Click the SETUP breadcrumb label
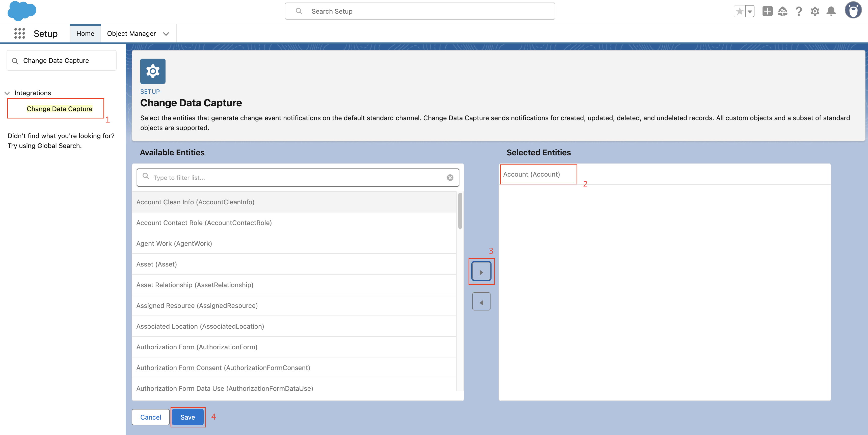868x435 pixels. tap(150, 91)
